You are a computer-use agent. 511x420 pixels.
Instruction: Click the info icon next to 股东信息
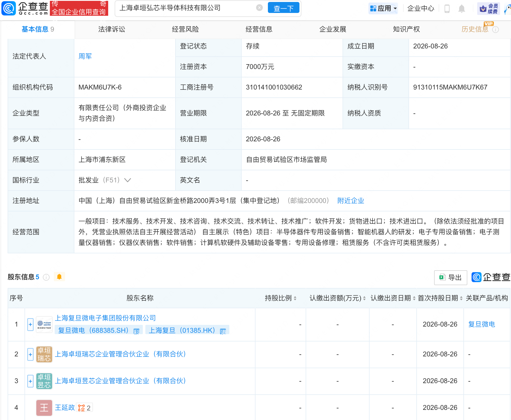click(x=46, y=277)
